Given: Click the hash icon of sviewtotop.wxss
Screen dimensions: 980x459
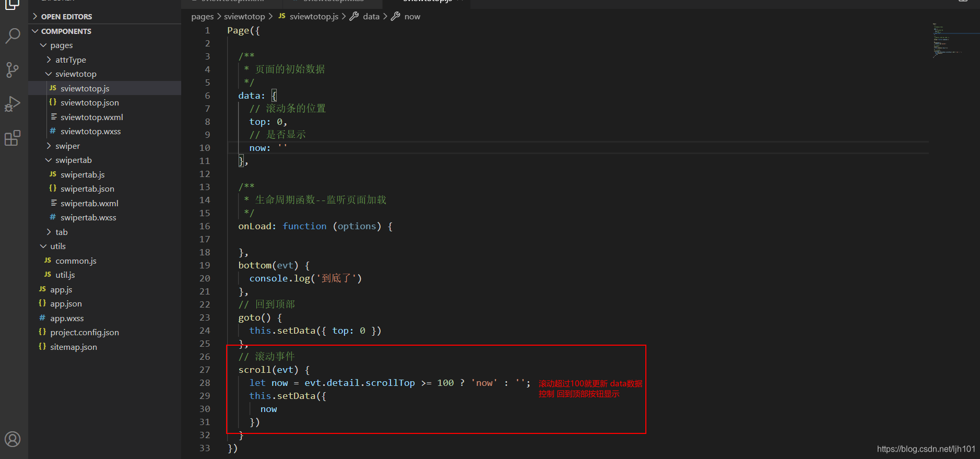Looking at the screenshot, I should 53,131.
